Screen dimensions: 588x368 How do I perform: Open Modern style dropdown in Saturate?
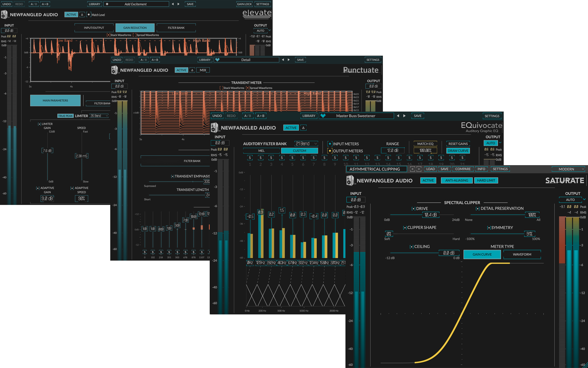pyautogui.click(x=568, y=169)
